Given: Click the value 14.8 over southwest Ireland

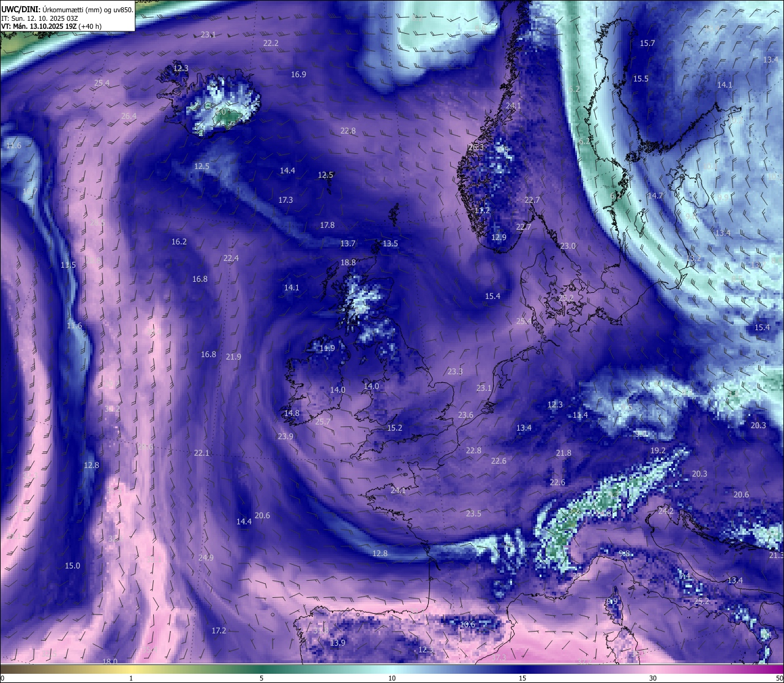Looking at the screenshot, I should tap(292, 413).
